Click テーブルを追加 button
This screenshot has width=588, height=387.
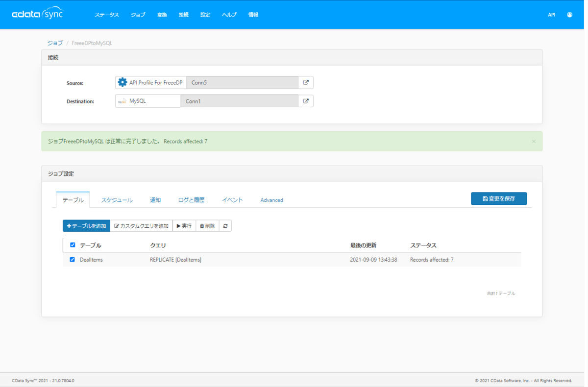86,226
